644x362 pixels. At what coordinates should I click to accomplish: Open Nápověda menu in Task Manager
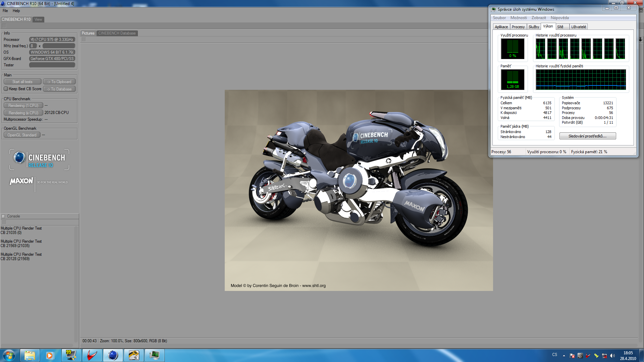[x=559, y=18]
